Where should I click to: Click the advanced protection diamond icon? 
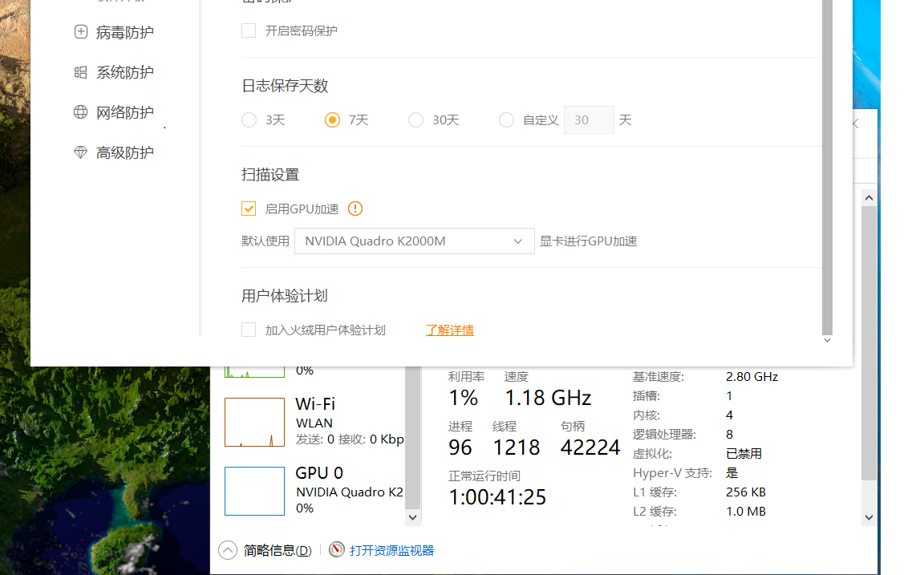(80, 152)
